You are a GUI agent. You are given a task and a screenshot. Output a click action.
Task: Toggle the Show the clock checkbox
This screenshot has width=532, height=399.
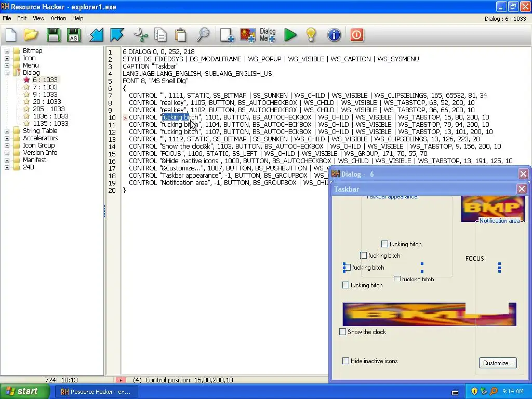coord(343,332)
